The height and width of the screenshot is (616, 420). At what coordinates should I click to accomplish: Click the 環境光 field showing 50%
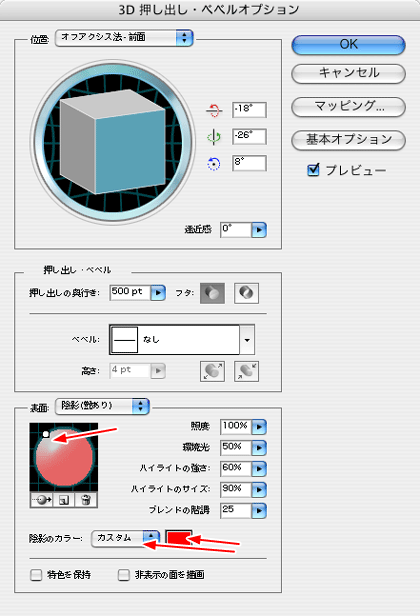(236, 447)
